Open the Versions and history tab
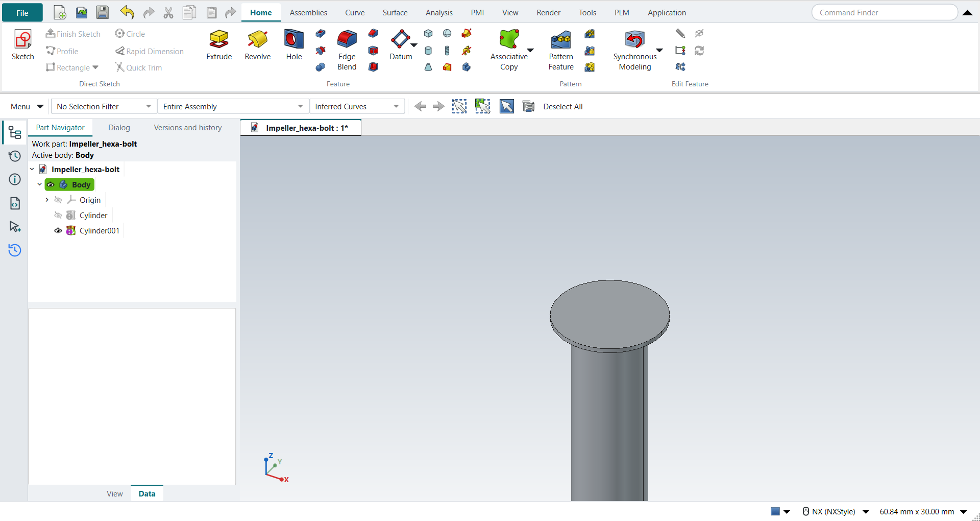Viewport: 980px width, 521px height. (188, 128)
